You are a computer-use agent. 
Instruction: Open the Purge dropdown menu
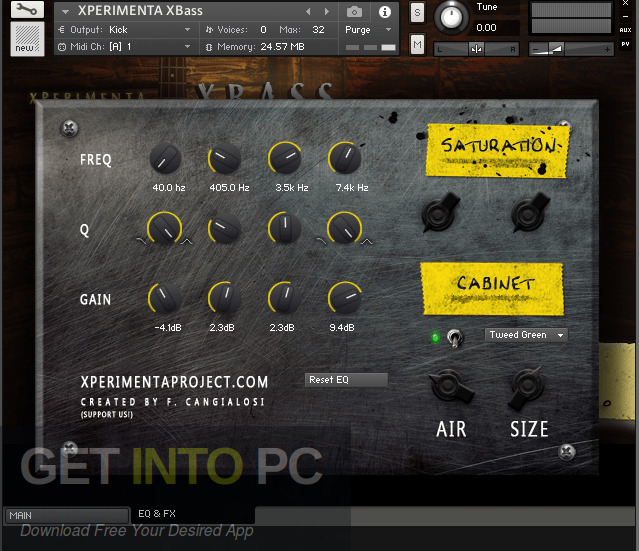coord(368,30)
